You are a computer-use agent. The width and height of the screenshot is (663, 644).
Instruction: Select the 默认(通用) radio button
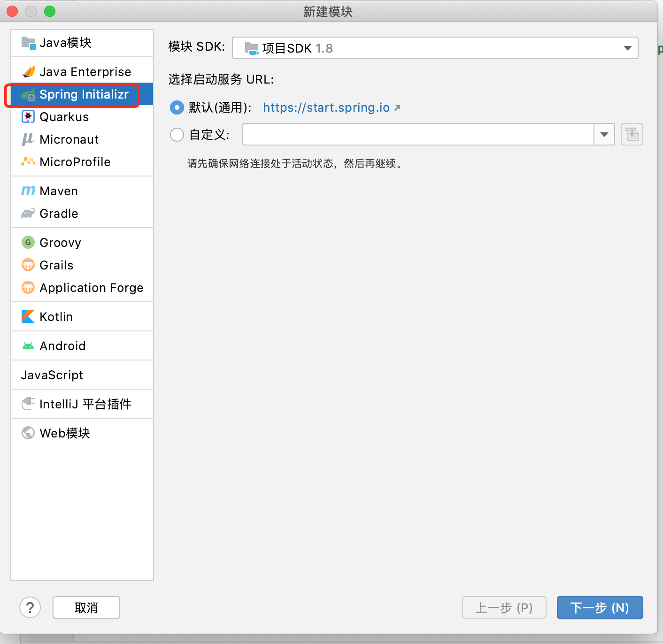[177, 107]
